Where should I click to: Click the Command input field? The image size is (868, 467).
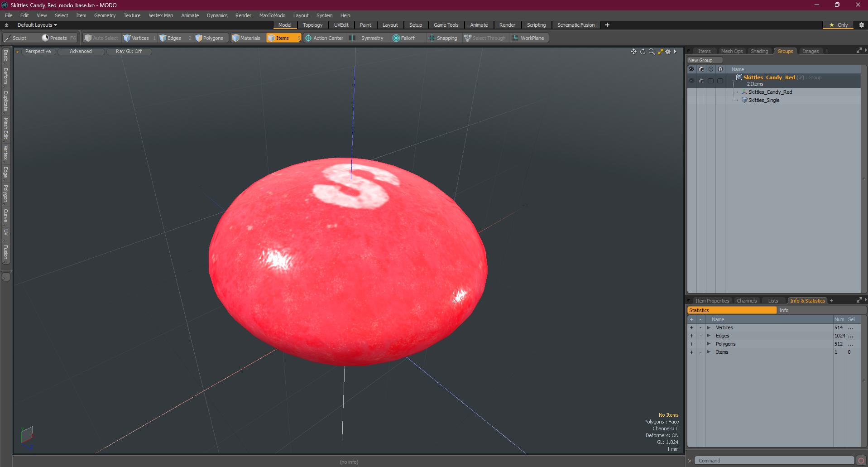pos(774,461)
